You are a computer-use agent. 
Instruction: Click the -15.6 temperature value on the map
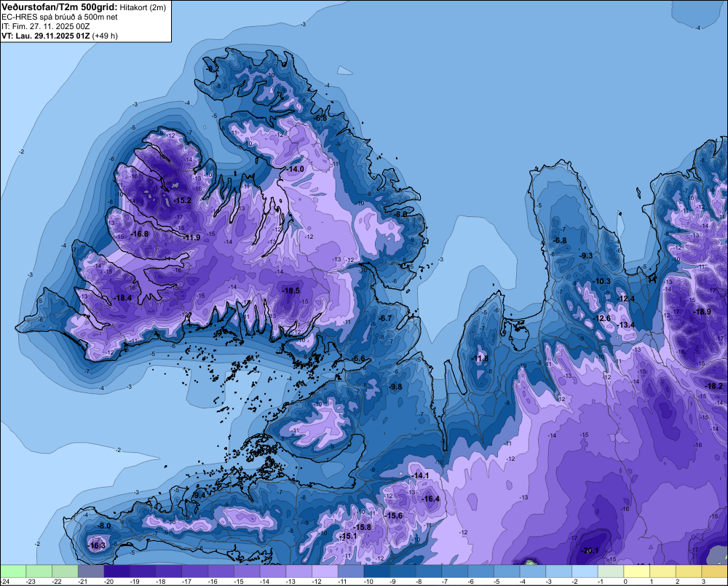tap(394, 516)
